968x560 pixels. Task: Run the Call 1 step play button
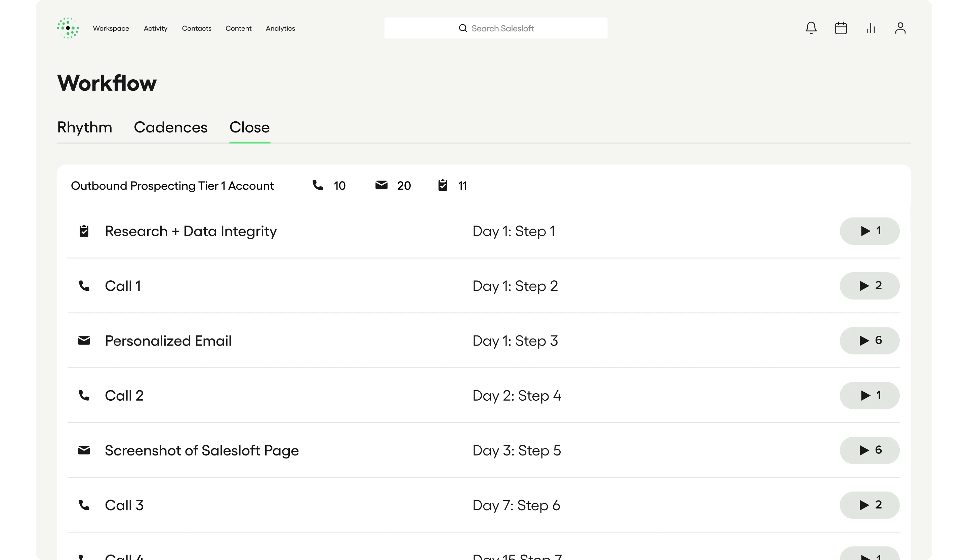point(870,286)
